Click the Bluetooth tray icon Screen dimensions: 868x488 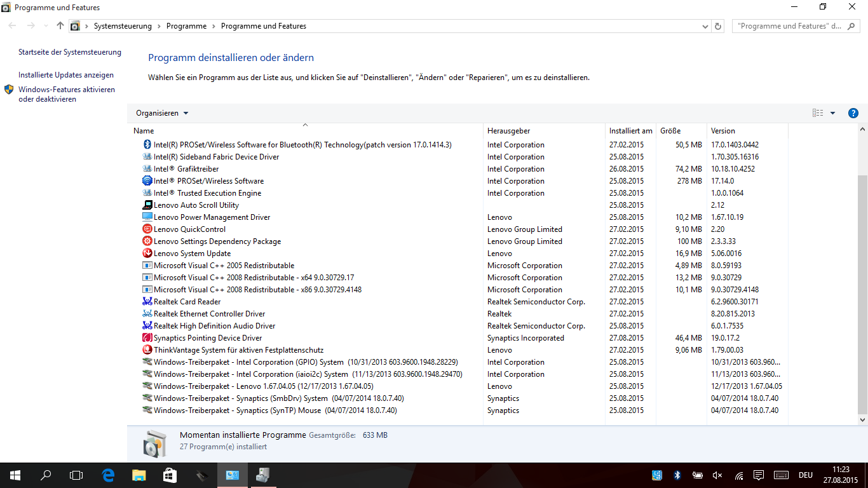click(677, 475)
